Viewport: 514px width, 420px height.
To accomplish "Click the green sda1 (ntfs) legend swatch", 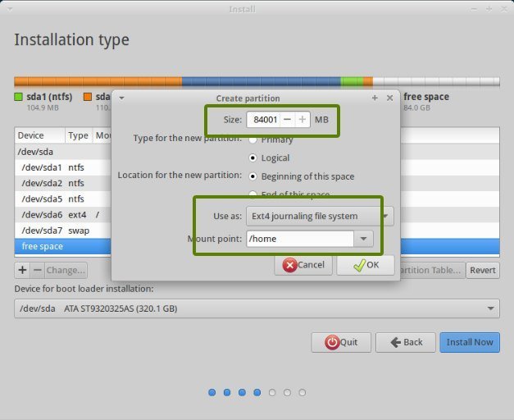I will pos(18,97).
